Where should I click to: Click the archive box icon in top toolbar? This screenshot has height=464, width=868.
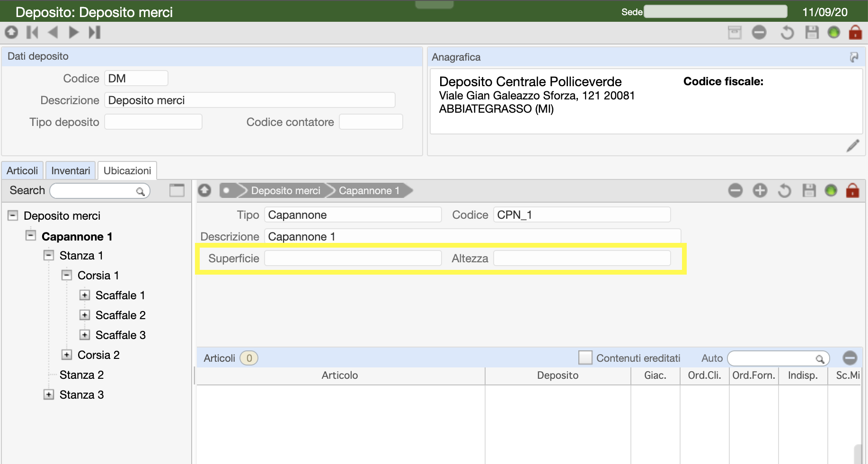point(735,32)
